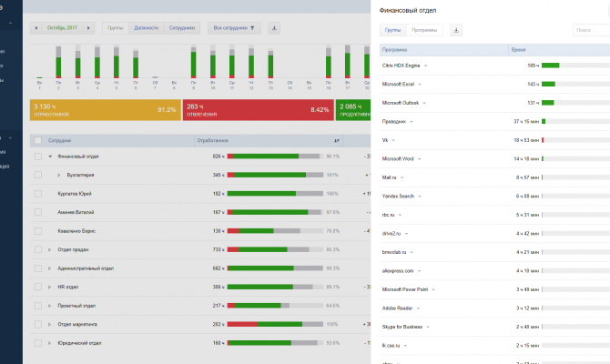This screenshot has height=364, width=610.
Task: Switch to Группы view tab
Action: [115, 28]
